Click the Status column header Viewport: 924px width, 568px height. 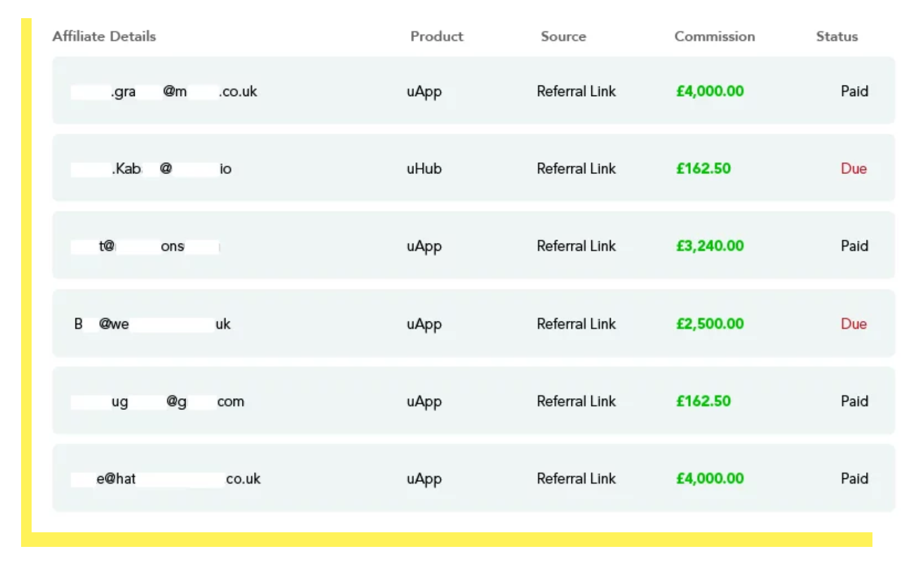[x=837, y=36]
